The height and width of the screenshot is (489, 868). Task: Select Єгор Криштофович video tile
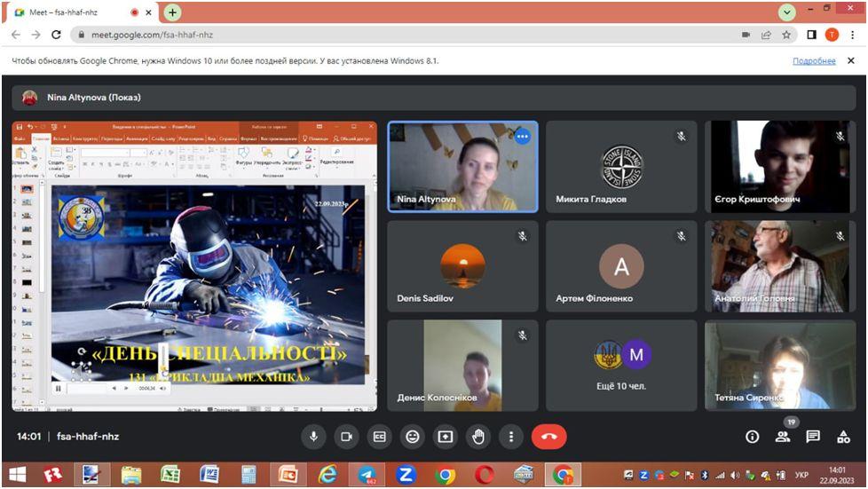pos(780,167)
